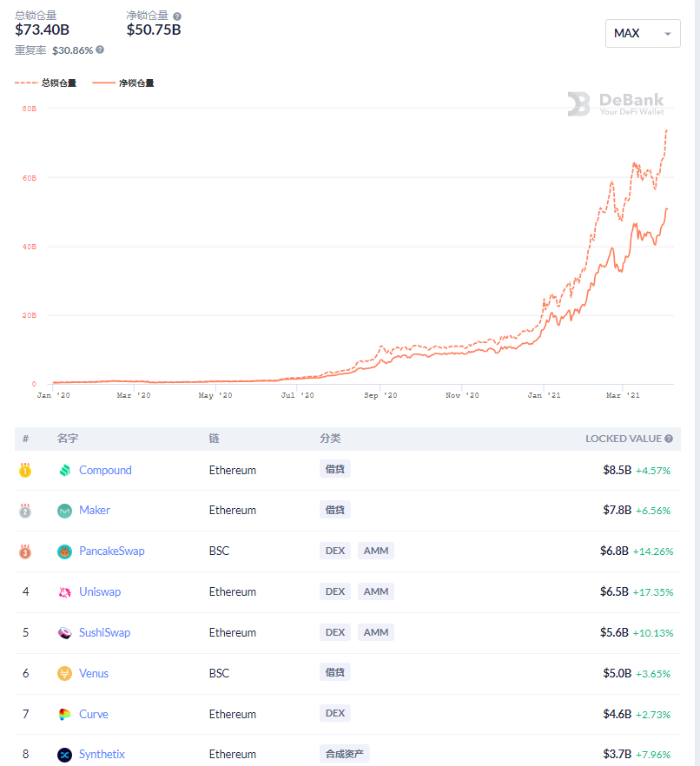Click the PancakeSwap logo icon
Image resolution: width=700 pixels, height=766 pixels.
tap(64, 551)
